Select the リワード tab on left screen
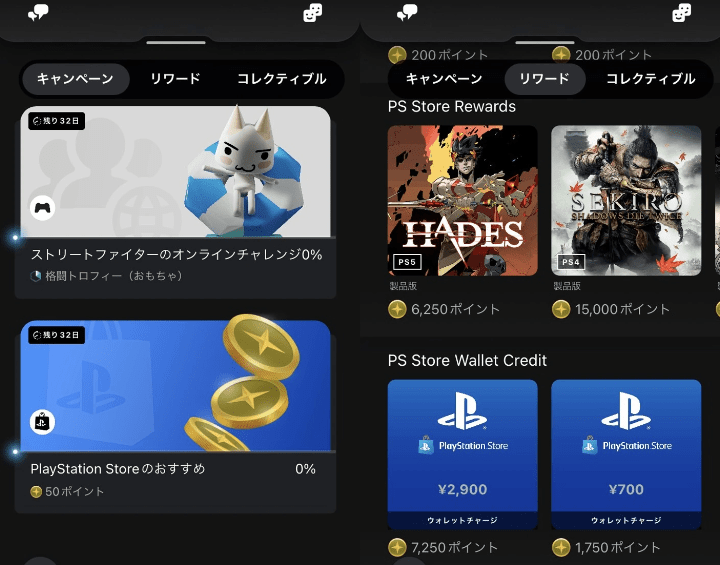This screenshot has width=720, height=565. click(175, 79)
